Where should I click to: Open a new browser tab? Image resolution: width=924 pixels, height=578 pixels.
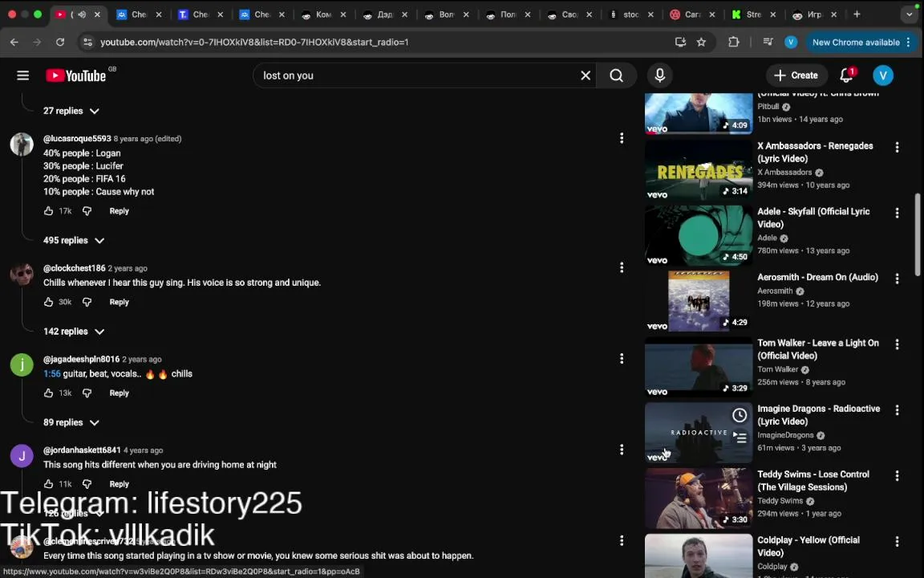coord(857,14)
